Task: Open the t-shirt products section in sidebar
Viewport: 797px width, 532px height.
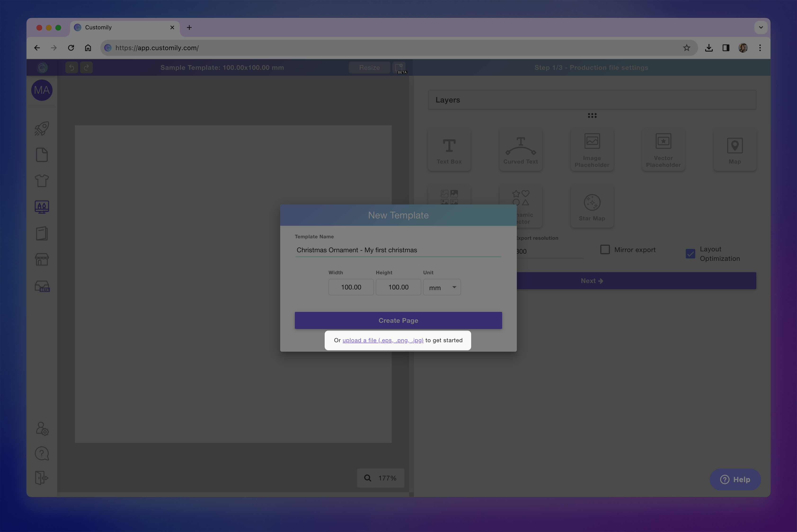Action: click(x=41, y=181)
